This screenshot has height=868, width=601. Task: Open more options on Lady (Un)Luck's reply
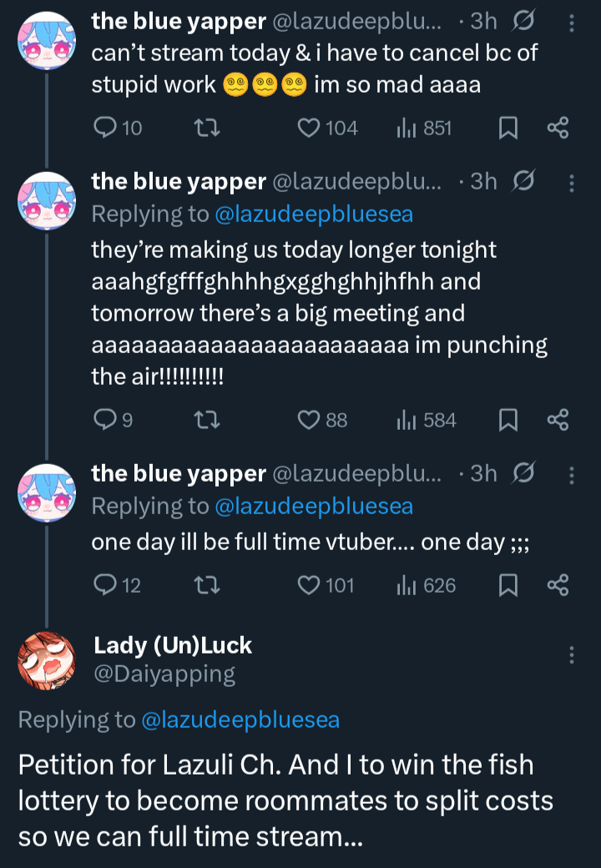point(572,655)
